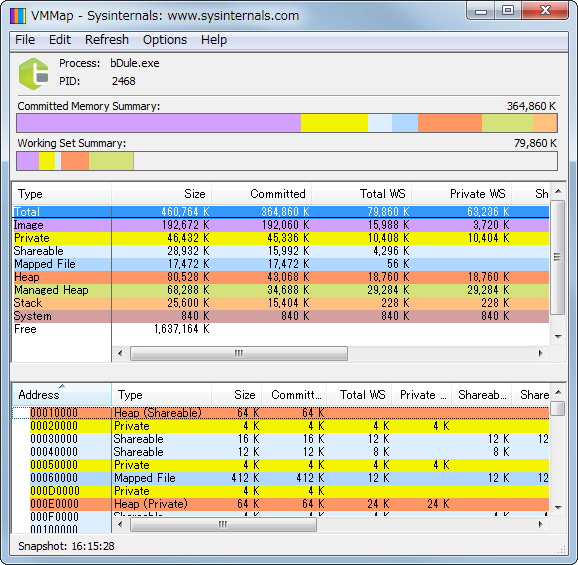This screenshot has width=578, height=565.
Task: Sort summary by Private WS column header
Action: tap(462, 194)
